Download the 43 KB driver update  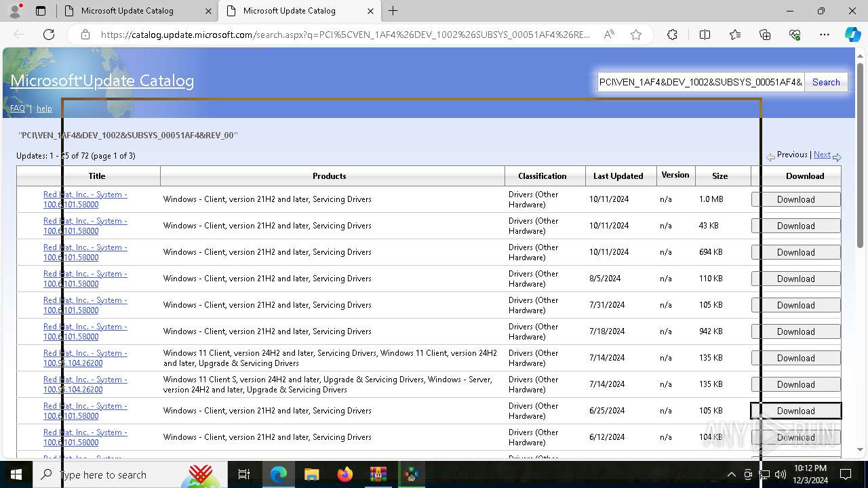tap(796, 226)
